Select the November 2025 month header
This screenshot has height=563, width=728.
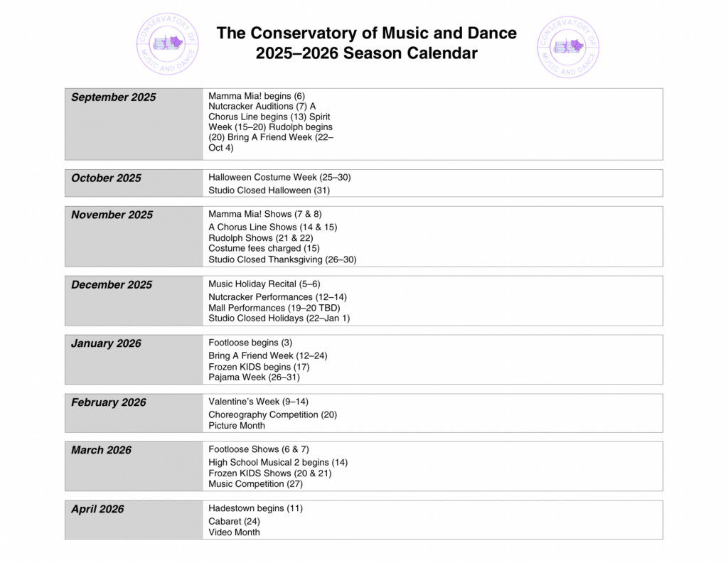112,215
